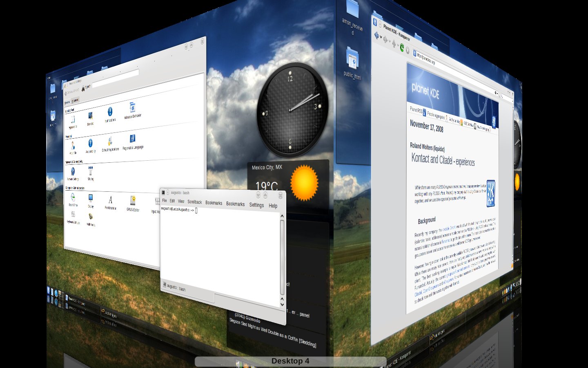Open Konsole's Settings menu
This screenshot has height=368, width=588.
[256, 205]
